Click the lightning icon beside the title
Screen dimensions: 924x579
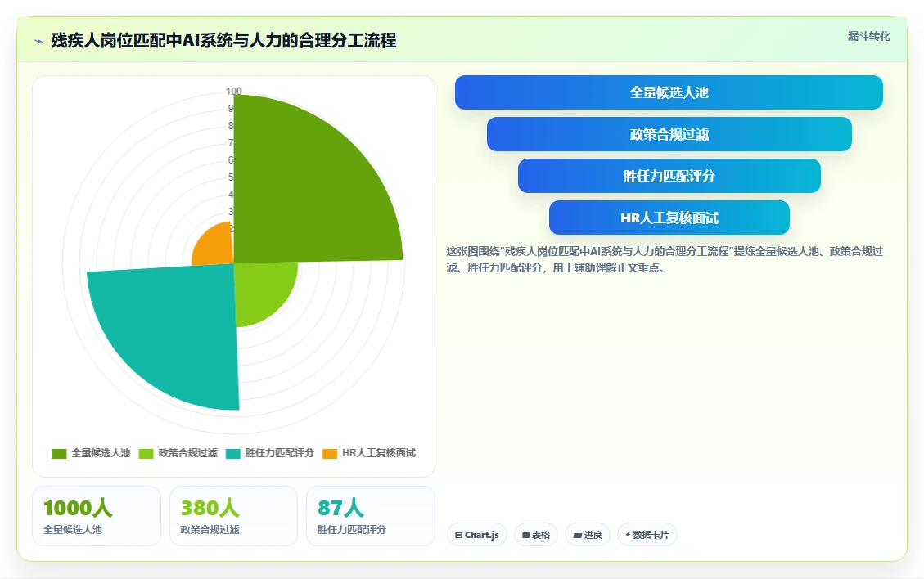coord(39,41)
